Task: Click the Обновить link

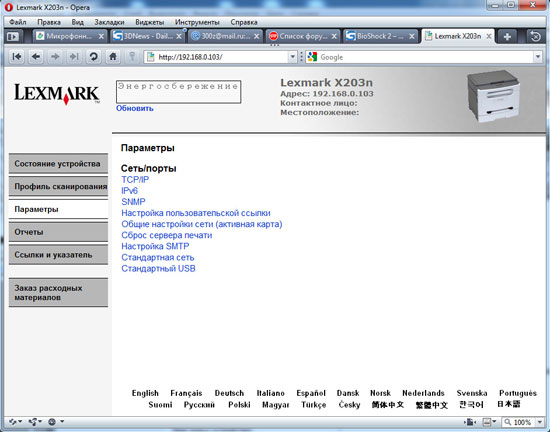Action: [135, 108]
